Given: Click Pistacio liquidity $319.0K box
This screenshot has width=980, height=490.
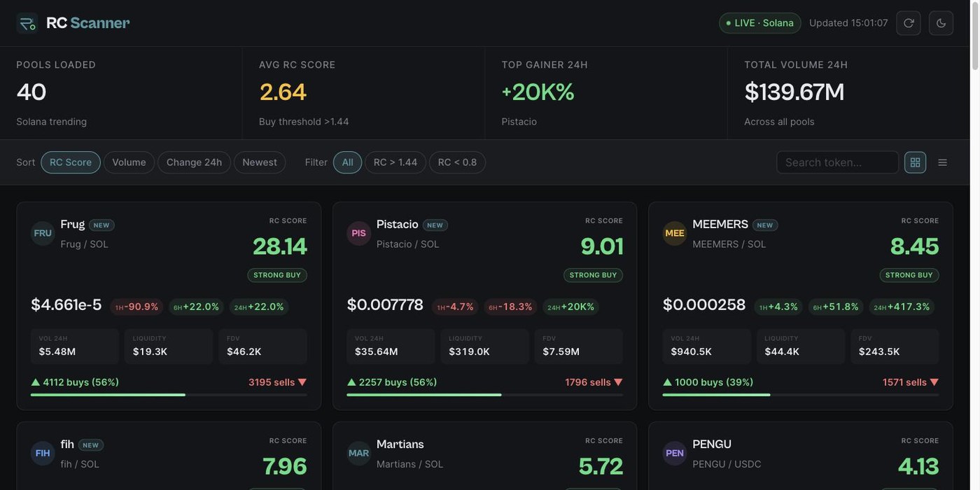Looking at the screenshot, I should (x=484, y=346).
